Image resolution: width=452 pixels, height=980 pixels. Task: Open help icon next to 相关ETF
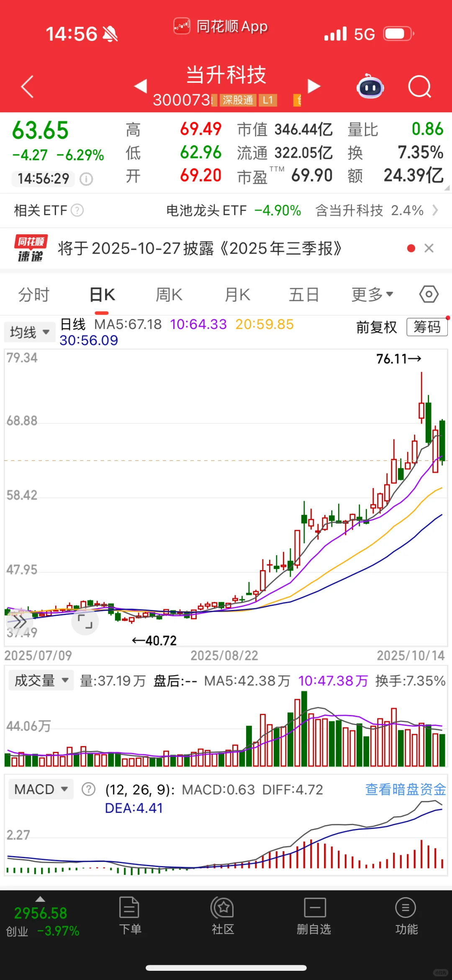(77, 210)
